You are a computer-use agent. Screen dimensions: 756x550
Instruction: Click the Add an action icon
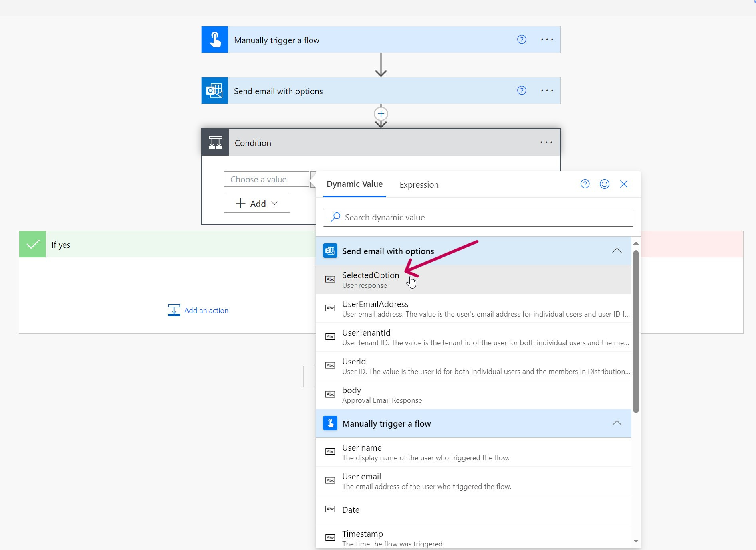pyautogui.click(x=174, y=310)
